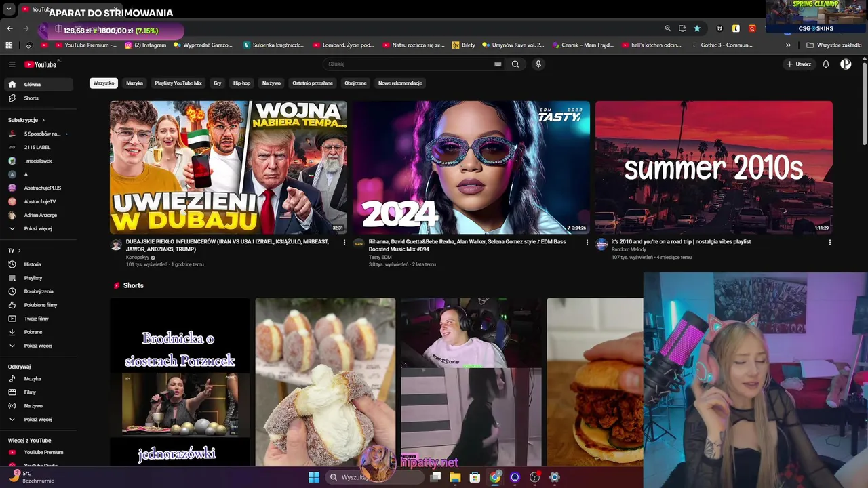Expand the Ty section chevron
868x488 pixels.
(x=20, y=251)
